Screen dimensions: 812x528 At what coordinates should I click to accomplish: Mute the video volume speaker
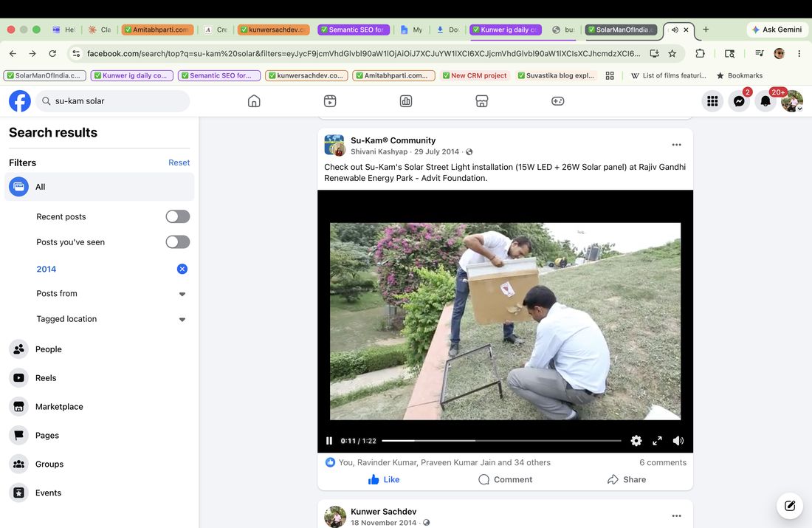pos(678,440)
